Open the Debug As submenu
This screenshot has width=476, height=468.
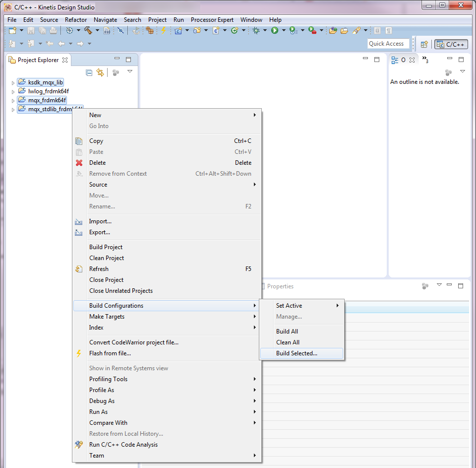tap(167, 401)
